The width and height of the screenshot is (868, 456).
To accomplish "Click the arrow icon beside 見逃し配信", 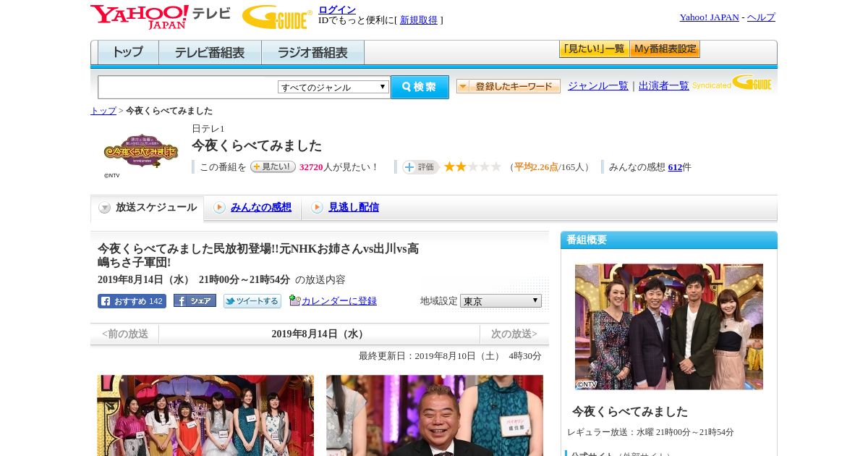I will click(317, 208).
